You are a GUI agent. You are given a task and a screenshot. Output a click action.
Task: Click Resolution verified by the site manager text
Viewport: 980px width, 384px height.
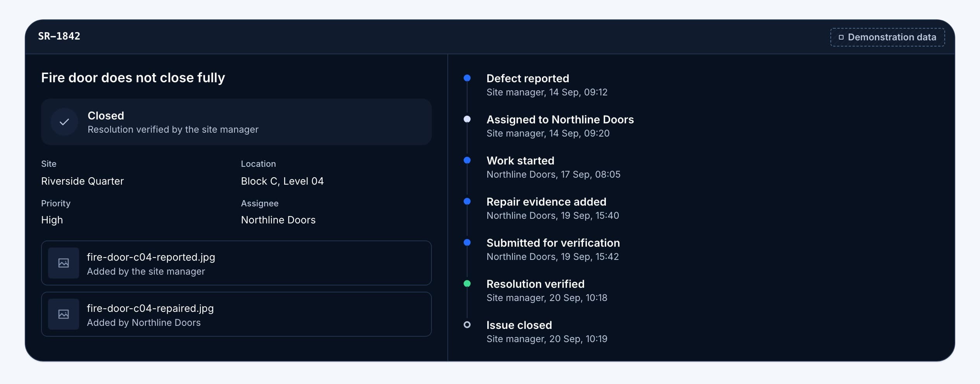173,130
